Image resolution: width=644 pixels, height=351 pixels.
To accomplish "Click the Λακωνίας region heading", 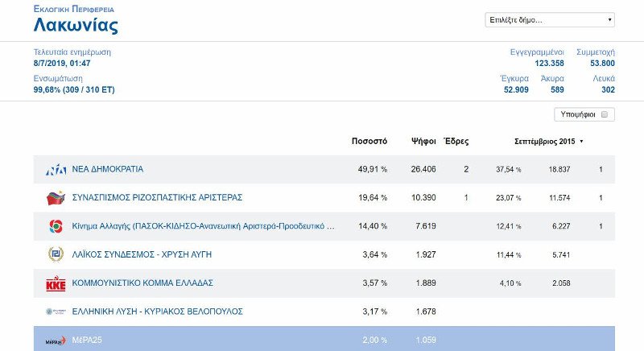I will tap(76, 25).
